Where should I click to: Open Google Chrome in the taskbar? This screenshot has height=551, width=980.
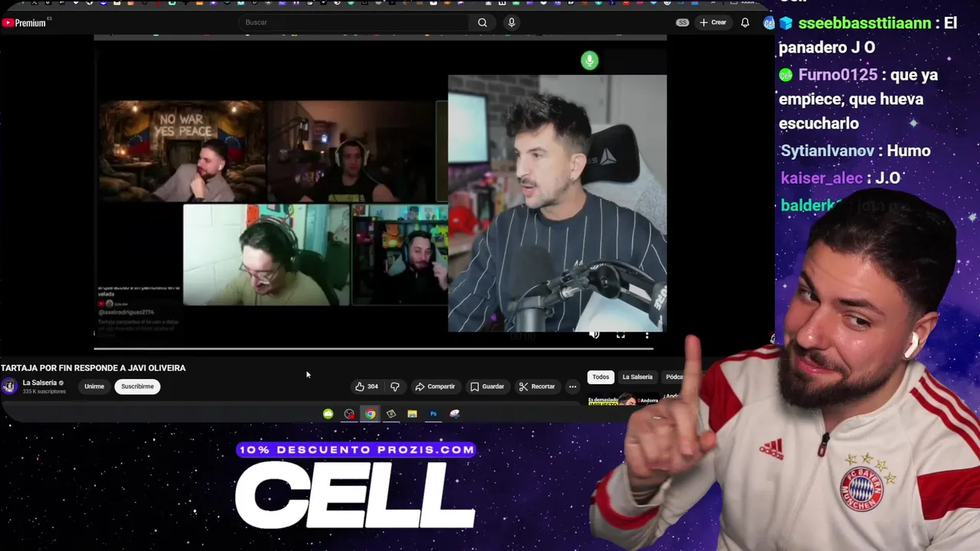pyautogui.click(x=371, y=414)
